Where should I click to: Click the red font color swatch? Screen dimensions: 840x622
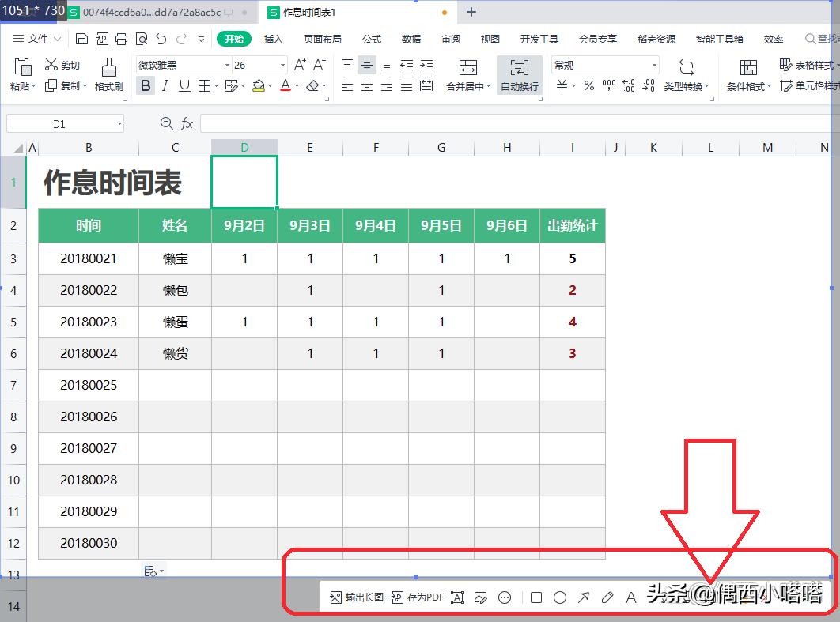[285, 87]
